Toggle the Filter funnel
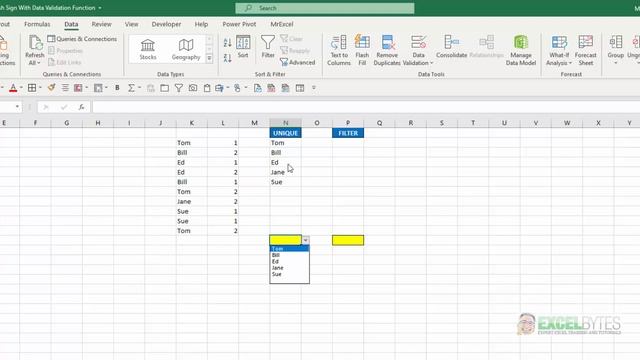The height and width of the screenshot is (360, 640). click(x=268, y=47)
